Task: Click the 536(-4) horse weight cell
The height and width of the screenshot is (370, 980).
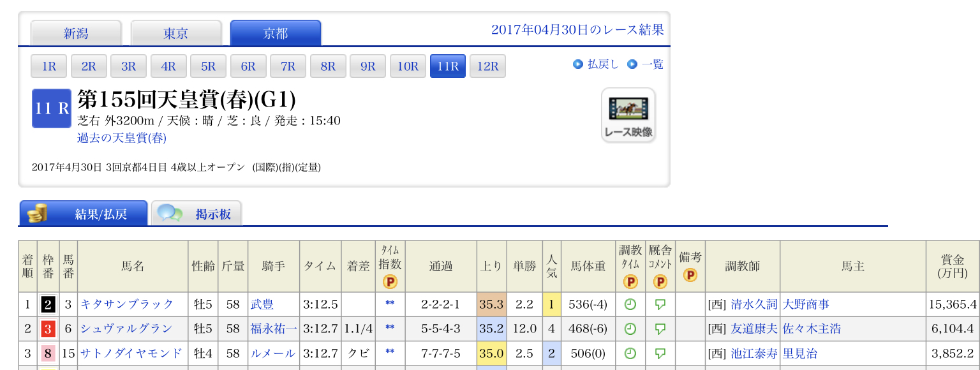Action: (x=588, y=305)
